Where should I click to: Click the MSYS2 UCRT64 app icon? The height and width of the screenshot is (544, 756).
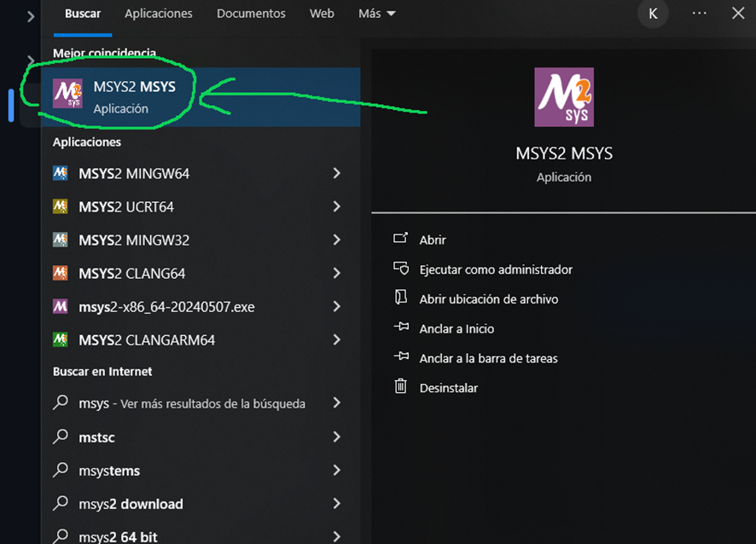[x=61, y=206]
